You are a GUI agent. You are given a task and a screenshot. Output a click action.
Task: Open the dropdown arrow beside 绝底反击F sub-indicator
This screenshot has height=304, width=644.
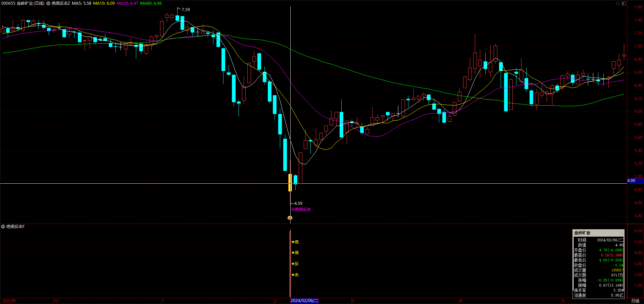pyautogui.click(x=3, y=227)
